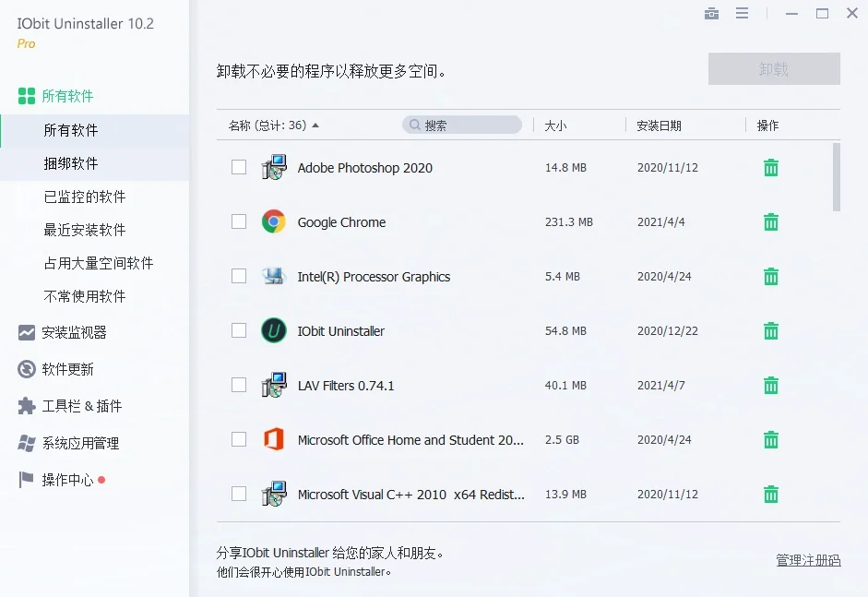Go to 软件更新 section
Image resolution: width=868 pixels, height=597 pixels.
[67, 369]
